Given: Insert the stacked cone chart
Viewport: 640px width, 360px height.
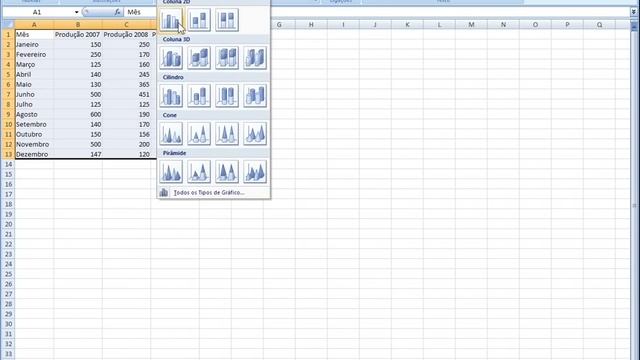Looking at the screenshot, I should pyautogui.click(x=199, y=133).
